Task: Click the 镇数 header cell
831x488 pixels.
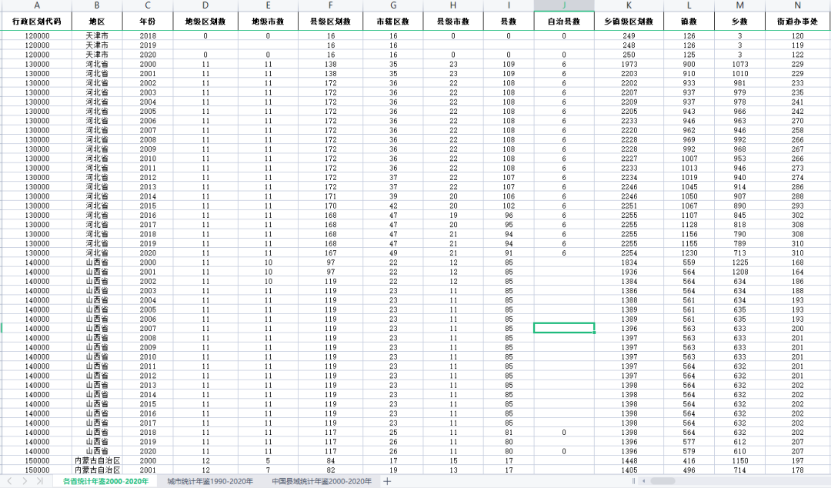Action: [x=689, y=21]
